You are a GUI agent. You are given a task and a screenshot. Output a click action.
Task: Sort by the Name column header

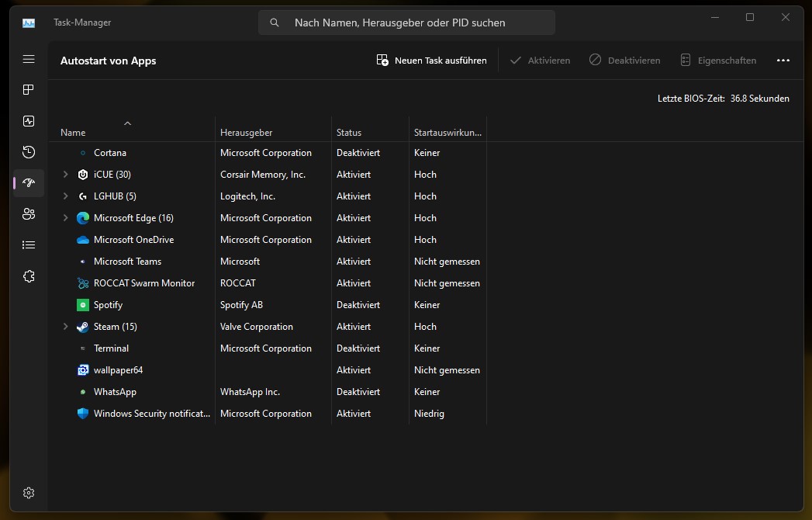coord(73,133)
